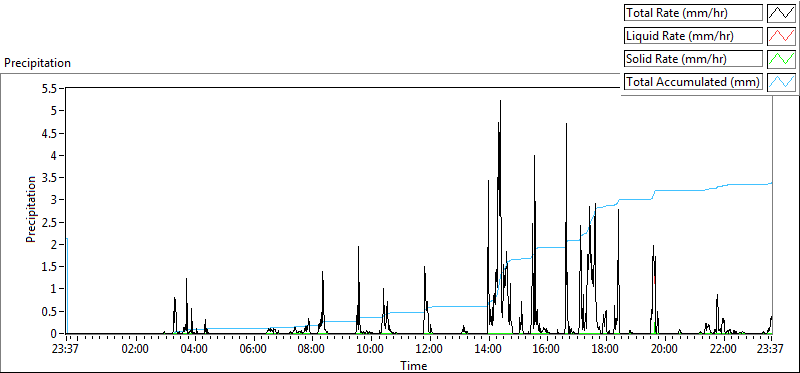Click the tallest rate peak above 5 mm/hr

click(500, 102)
